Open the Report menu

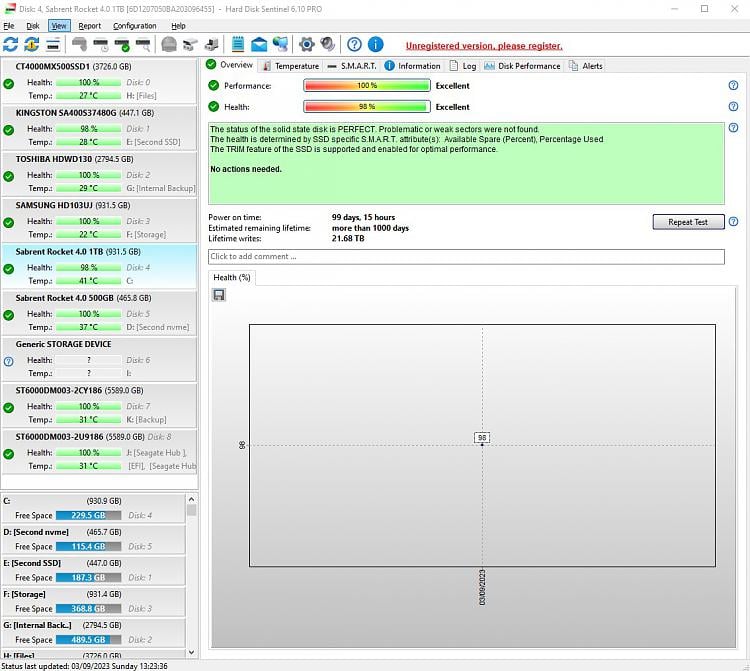[x=89, y=26]
